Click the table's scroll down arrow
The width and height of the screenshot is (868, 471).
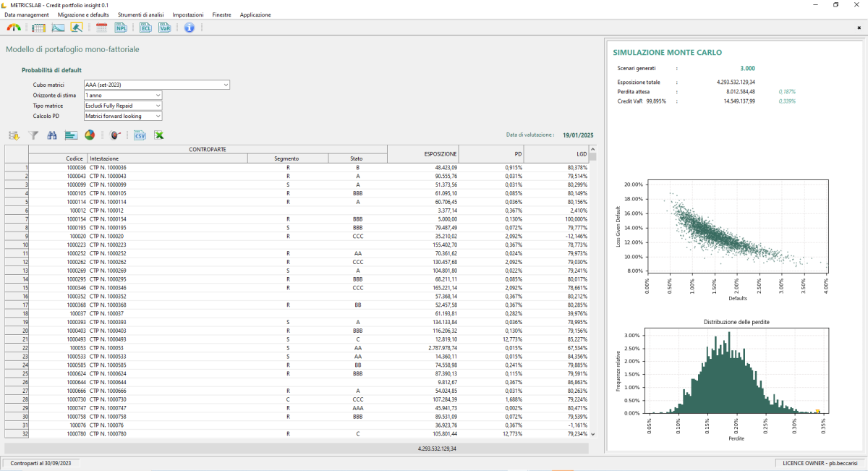pos(592,434)
